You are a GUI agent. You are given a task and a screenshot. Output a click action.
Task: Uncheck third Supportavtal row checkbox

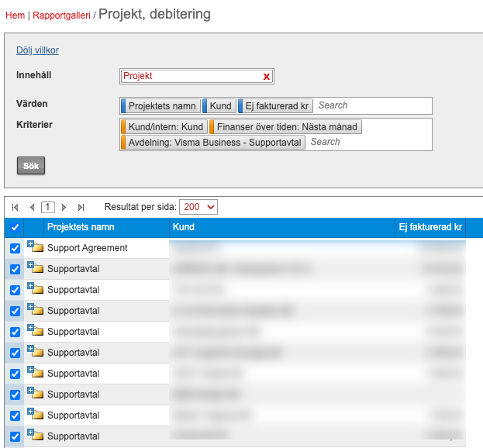click(15, 311)
